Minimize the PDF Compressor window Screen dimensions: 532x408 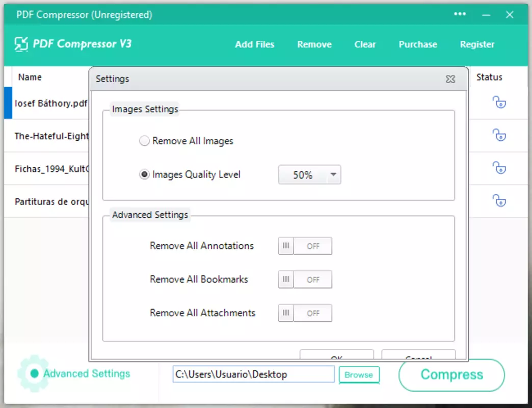[x=486, y=15]
